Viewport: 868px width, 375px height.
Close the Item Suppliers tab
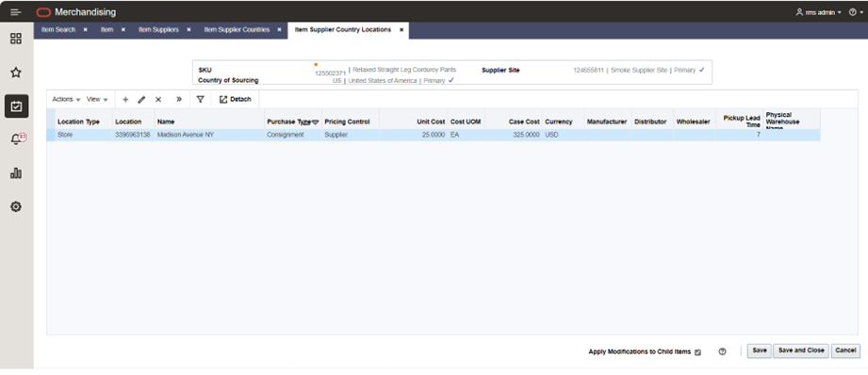click(x=188, y=30)
